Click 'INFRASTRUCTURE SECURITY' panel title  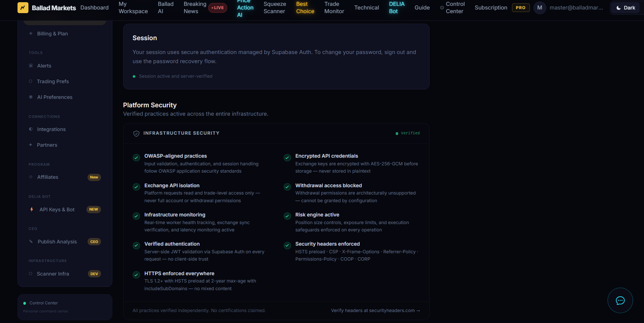click(181, 133)
